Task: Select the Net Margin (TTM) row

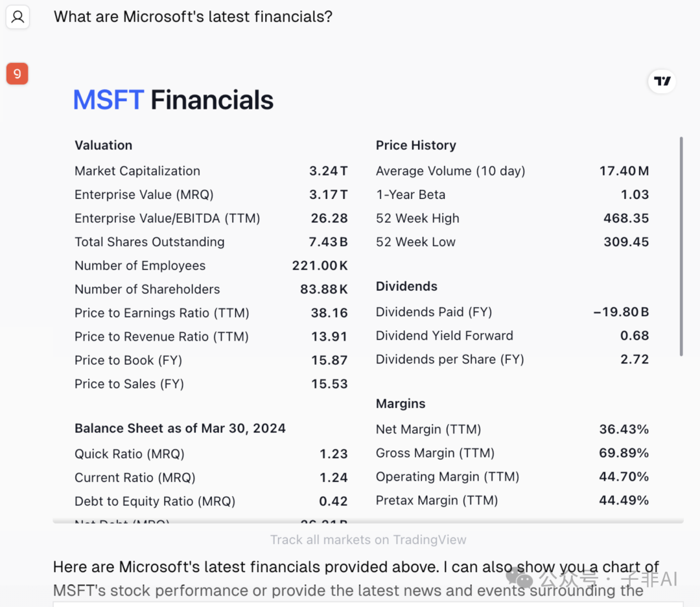Action: click(513, 429)
